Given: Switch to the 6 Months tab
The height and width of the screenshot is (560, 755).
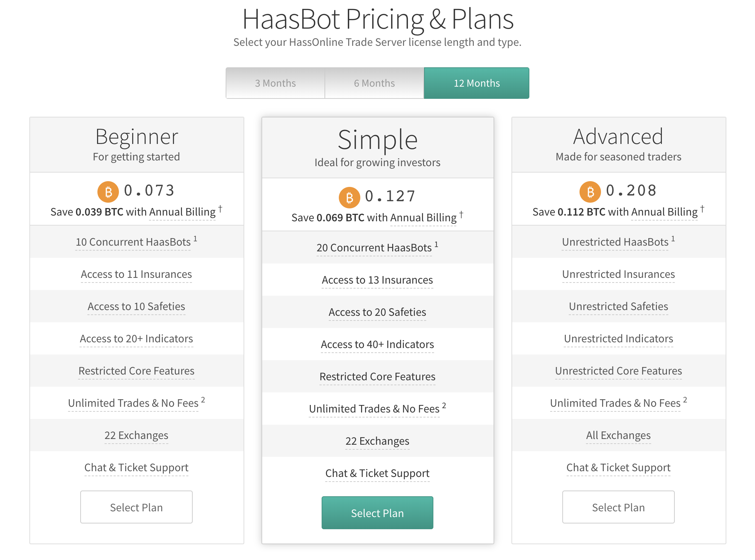Looking at the screenshot, I should (375, 83).
